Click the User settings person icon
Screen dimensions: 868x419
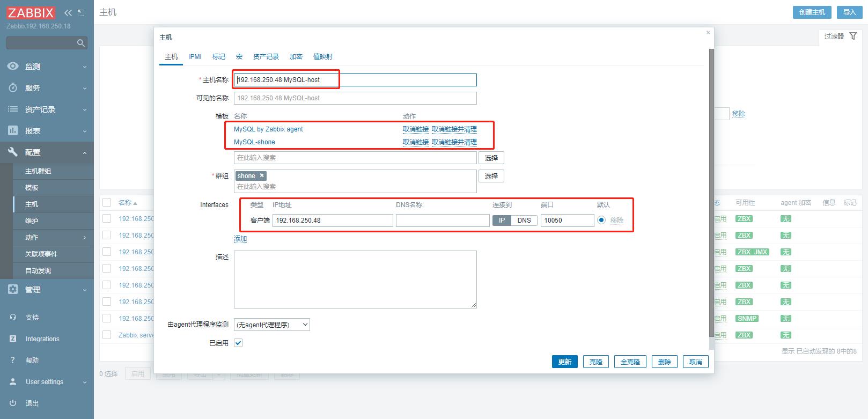(x=13, y=381)
